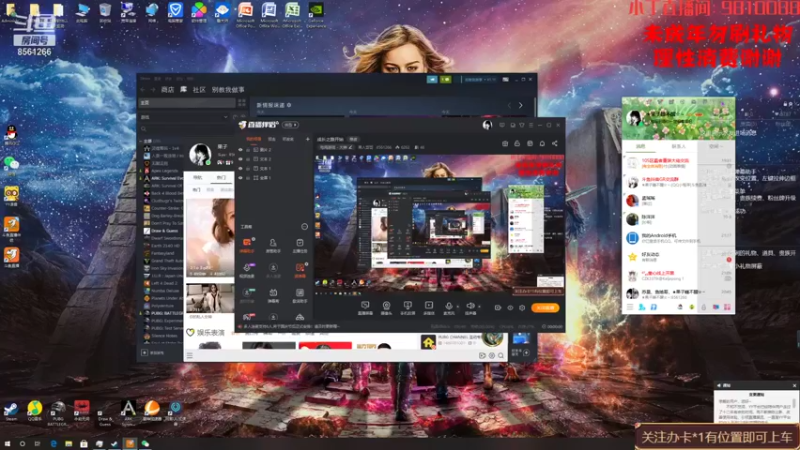Switch to the 库 tab in Steam
Screen dimensions: 800x450
(x=183, y=90)
